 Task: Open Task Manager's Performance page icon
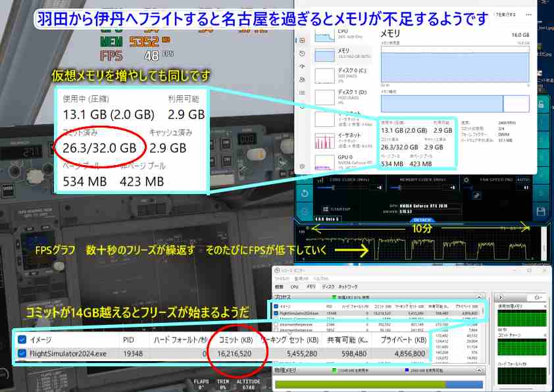click(x=302, y=40)
